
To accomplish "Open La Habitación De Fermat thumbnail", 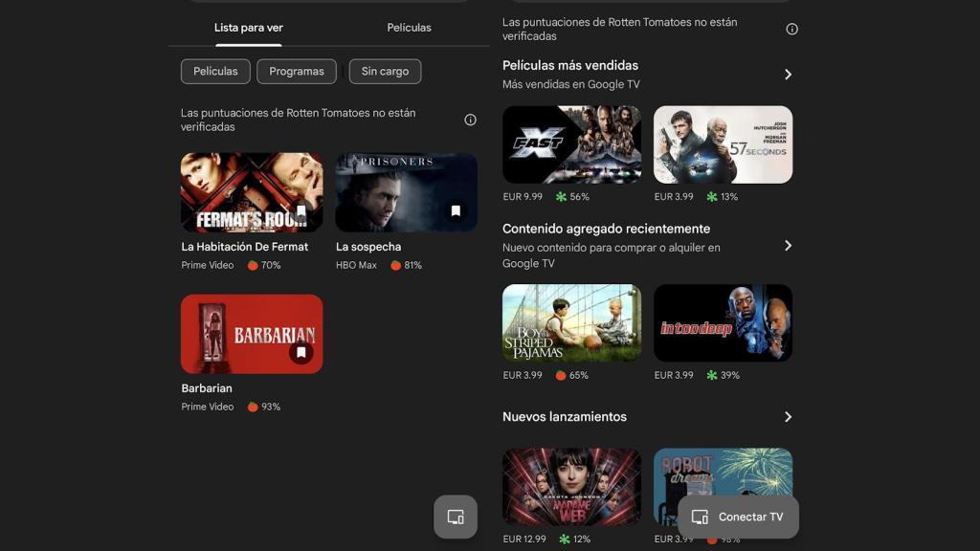I will 252,192.
